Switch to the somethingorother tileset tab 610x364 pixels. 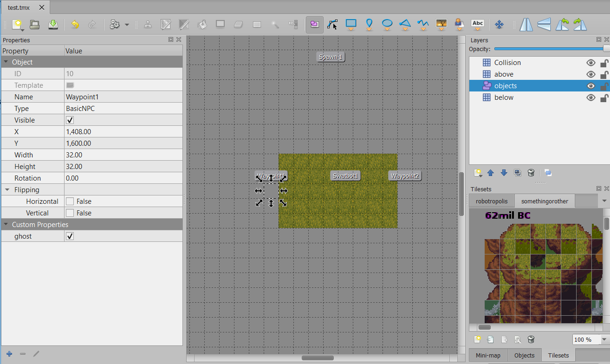[x=545, y=201]
